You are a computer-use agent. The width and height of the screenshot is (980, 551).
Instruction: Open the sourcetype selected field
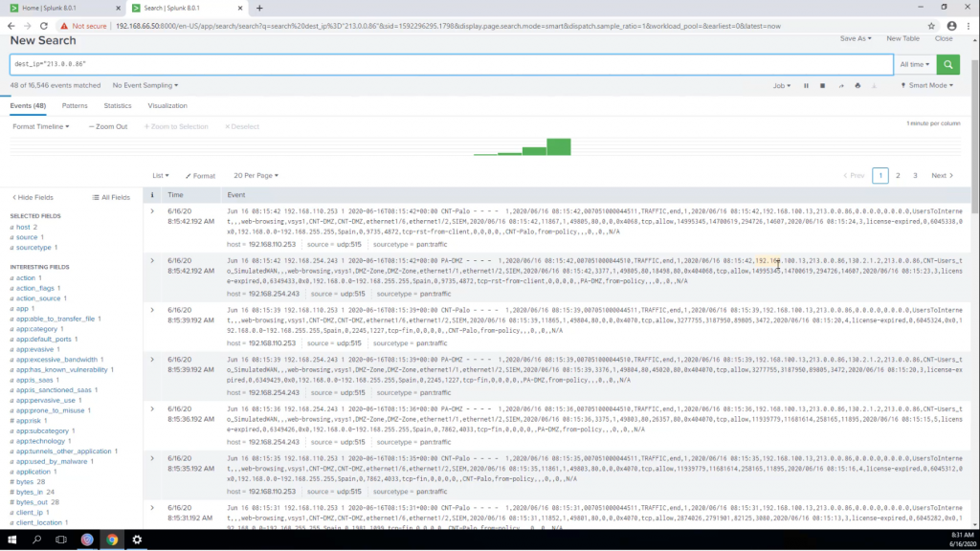33,248
